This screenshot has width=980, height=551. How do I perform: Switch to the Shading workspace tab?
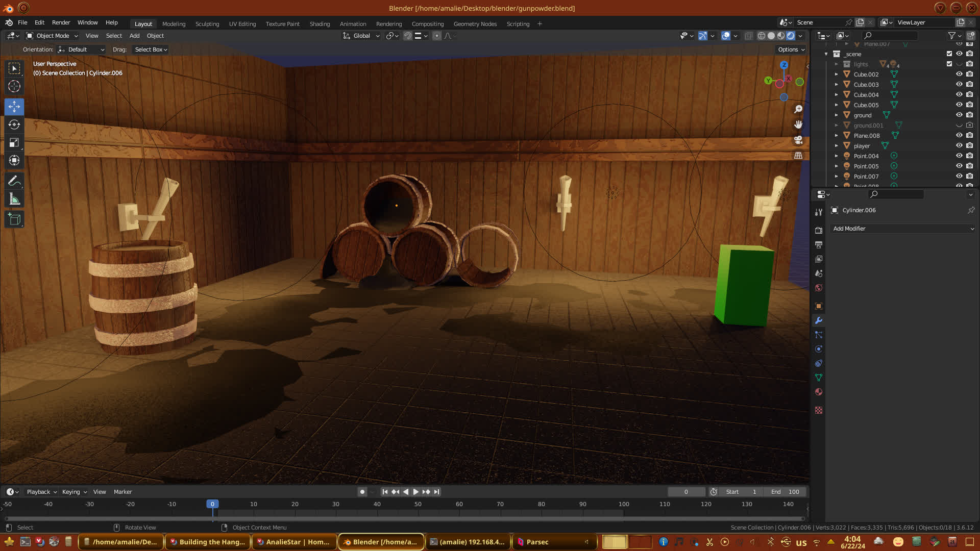(320, 24)
